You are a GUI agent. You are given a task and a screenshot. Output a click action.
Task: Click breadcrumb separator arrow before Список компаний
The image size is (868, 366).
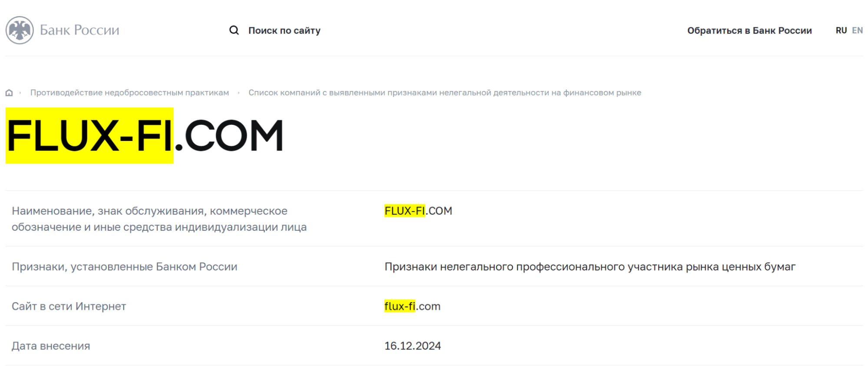point(238,93)
